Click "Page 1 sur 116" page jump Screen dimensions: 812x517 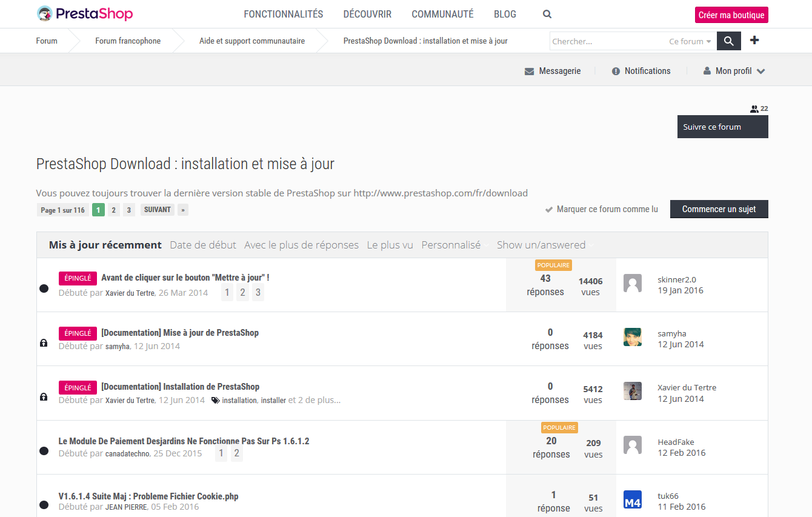pos(62,210)
